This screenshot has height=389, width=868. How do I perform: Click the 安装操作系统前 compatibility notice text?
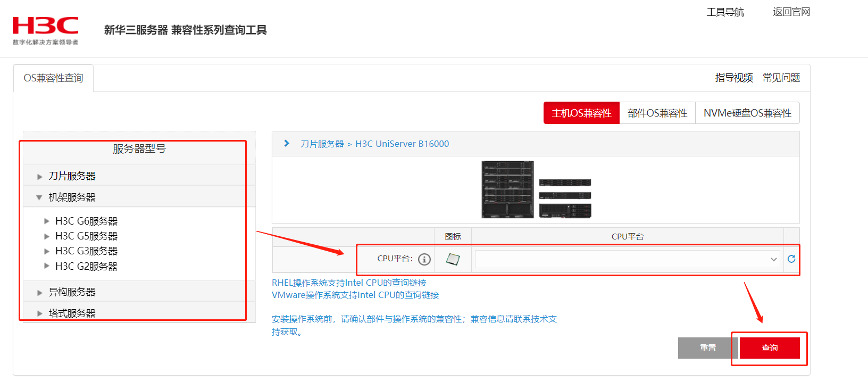414,325
